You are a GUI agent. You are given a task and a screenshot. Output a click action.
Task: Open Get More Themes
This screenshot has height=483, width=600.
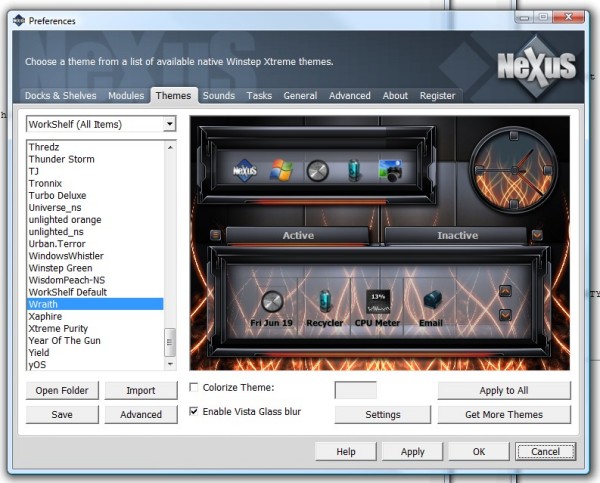coord(504,414)
